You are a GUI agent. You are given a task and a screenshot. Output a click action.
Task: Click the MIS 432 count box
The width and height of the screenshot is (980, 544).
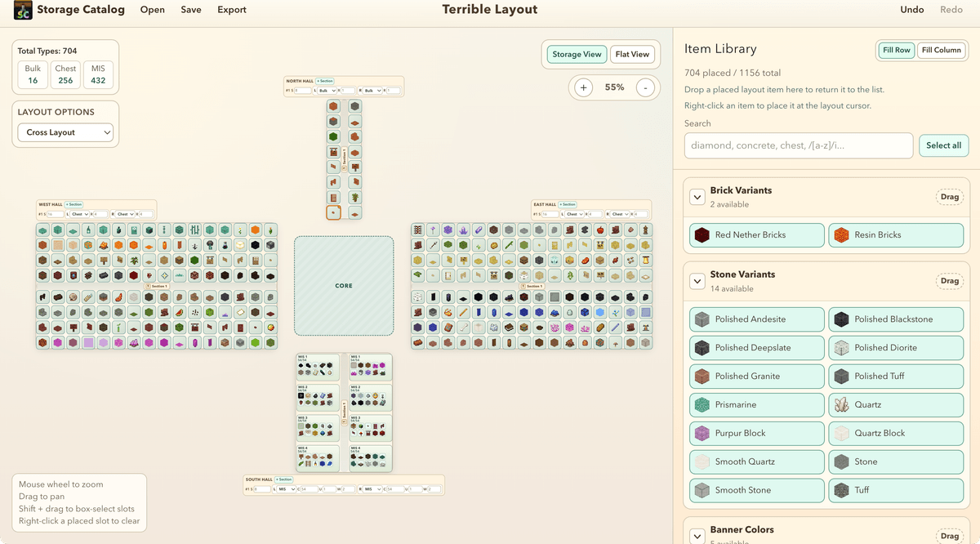tap(98, 75)
